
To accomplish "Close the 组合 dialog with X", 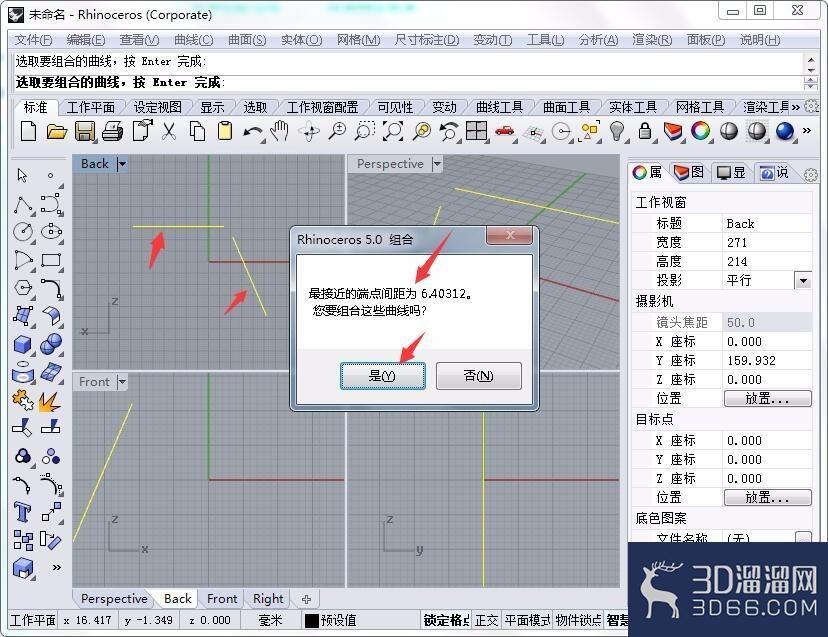I will 509,236.
